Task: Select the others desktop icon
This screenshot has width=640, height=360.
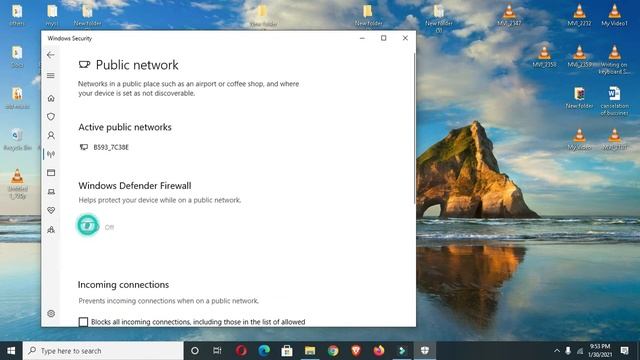Action: 17,15
